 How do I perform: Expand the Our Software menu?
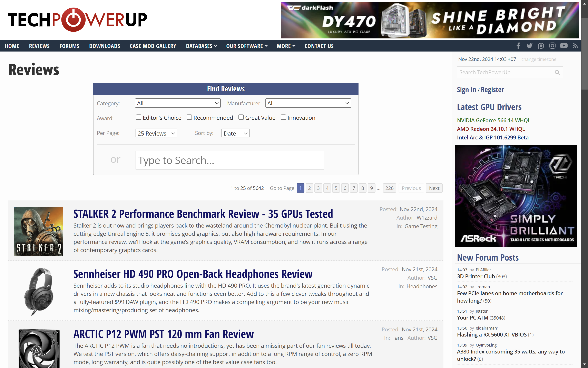click(247, 46)
